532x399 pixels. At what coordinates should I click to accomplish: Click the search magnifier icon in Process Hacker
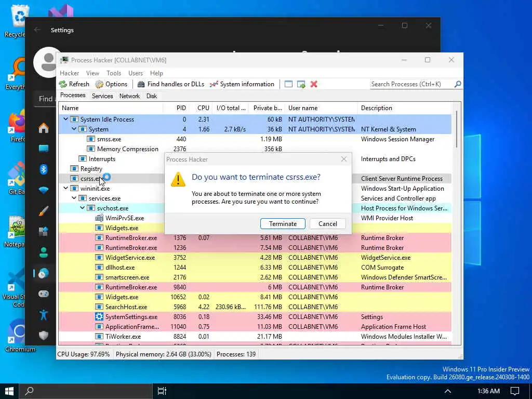(458, 84)
